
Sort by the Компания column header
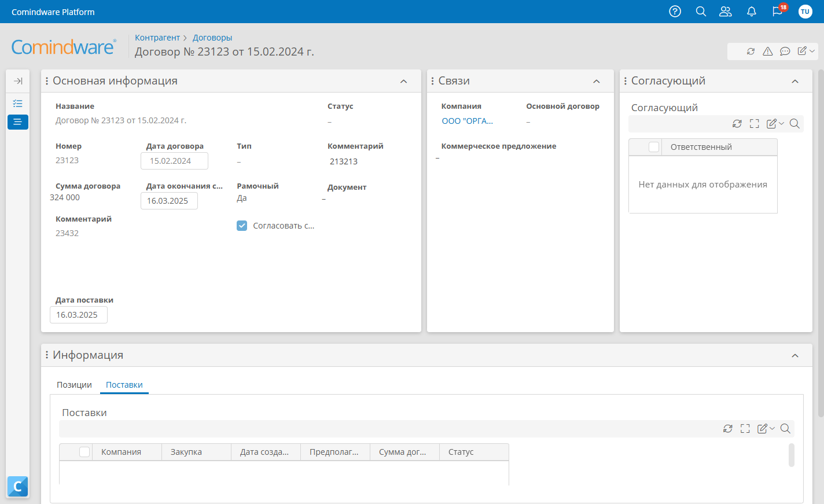pos(127,452)
